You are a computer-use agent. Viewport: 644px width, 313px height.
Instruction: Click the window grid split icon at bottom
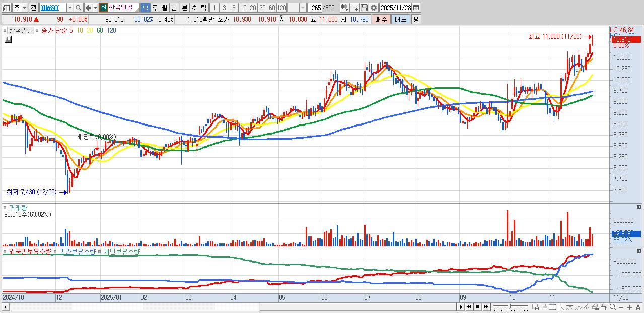tap(535, 307)
